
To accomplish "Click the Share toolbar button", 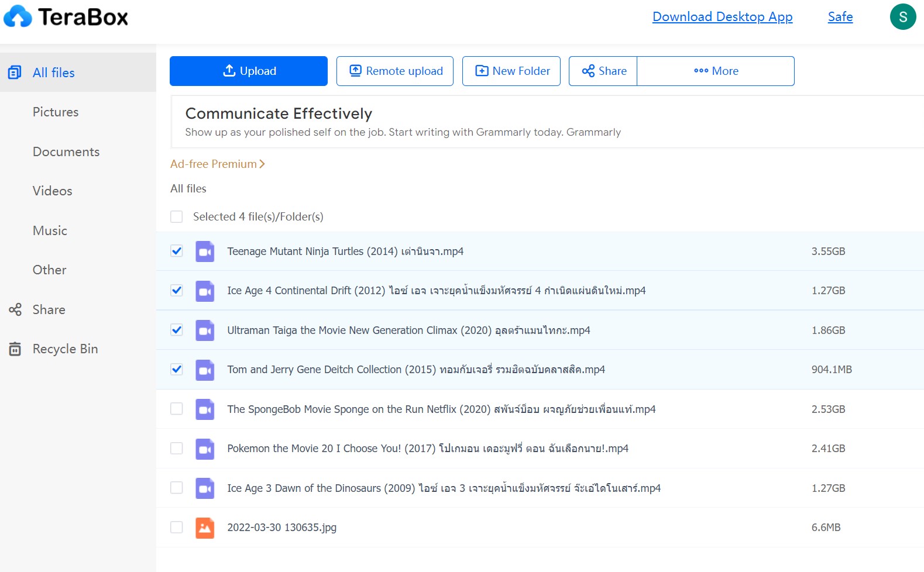I will [603, 71].
